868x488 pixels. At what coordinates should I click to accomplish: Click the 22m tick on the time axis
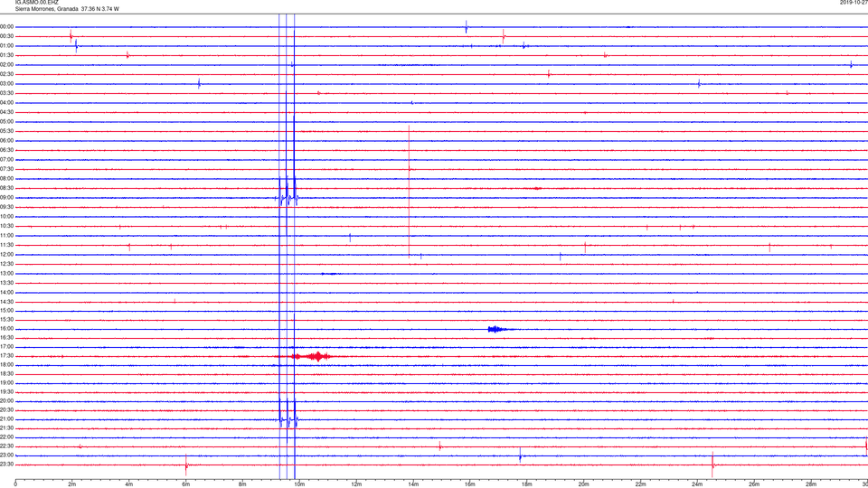point(640,484)
